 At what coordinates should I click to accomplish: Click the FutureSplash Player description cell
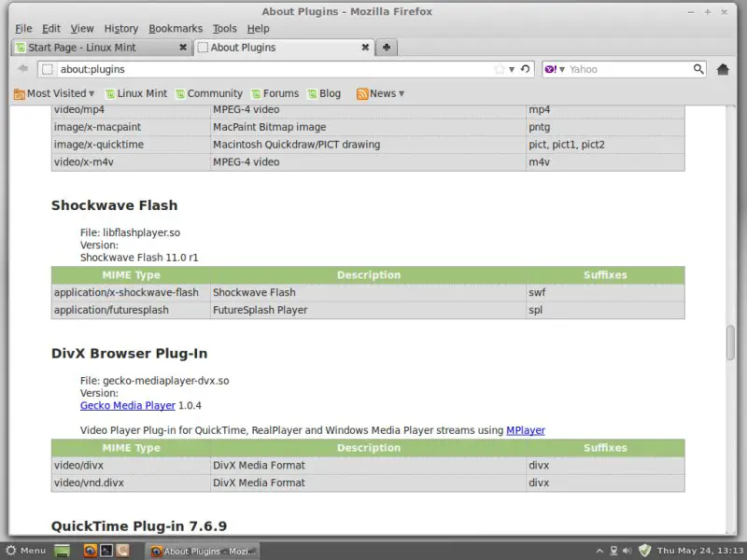tap(368, 310)
